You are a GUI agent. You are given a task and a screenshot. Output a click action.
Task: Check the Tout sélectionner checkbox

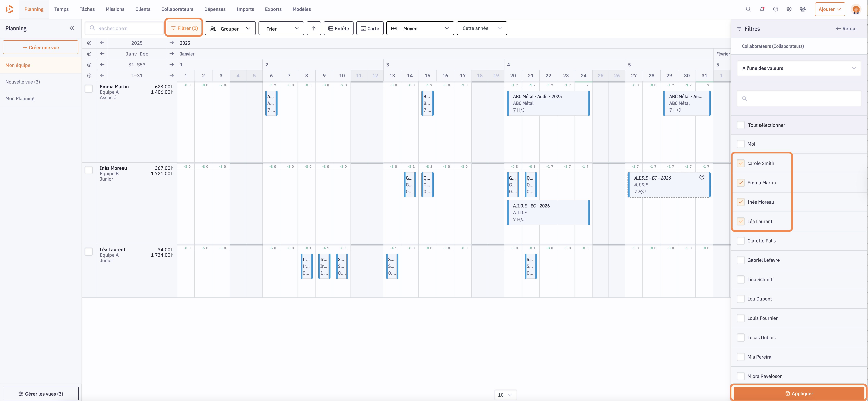click(x=740, y=125)
